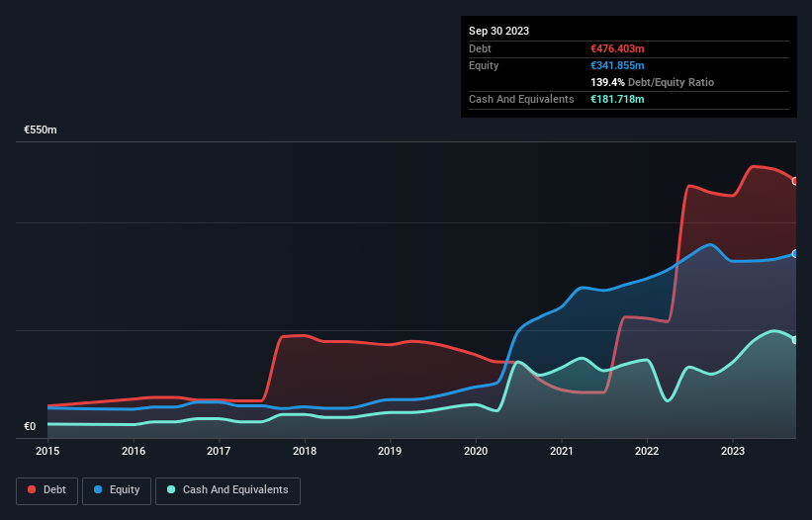Screen dimensions: 812x520
Task: Click the Debt label in tooltip
Action: (480, 48)
